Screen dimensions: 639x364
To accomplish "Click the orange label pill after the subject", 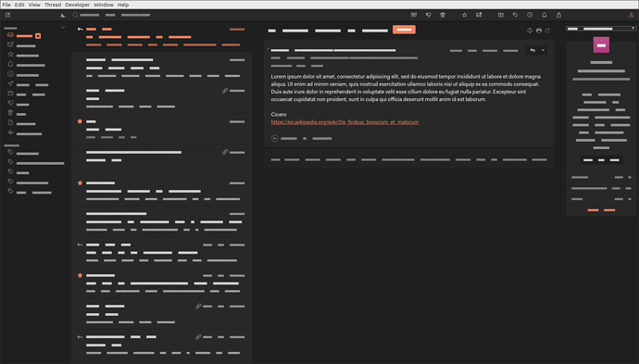I will pos(404,30).
